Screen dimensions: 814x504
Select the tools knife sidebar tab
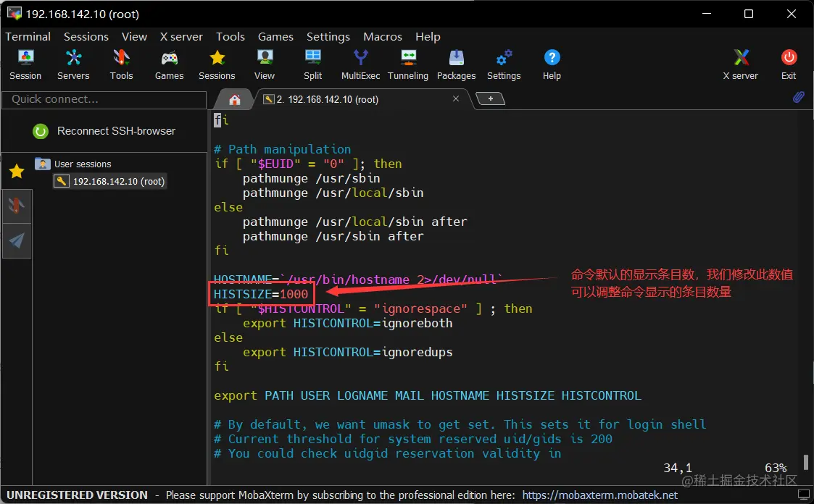[x=17, y=206]
